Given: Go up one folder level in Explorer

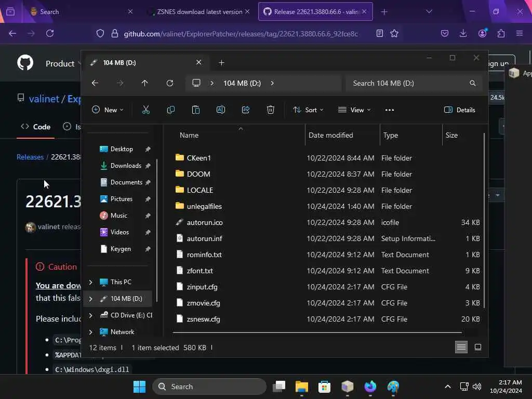Looking at the screenshot, I should pos(144,83).
